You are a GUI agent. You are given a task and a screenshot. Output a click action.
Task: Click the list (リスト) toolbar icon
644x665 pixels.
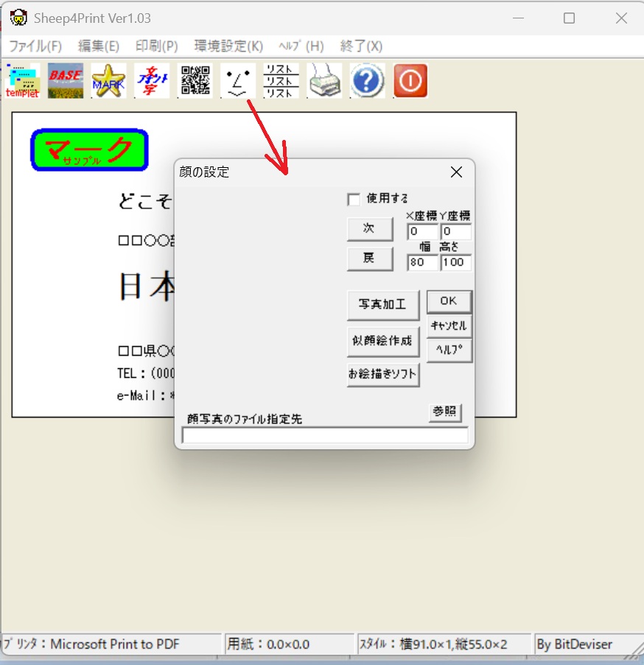pos(281,81)
